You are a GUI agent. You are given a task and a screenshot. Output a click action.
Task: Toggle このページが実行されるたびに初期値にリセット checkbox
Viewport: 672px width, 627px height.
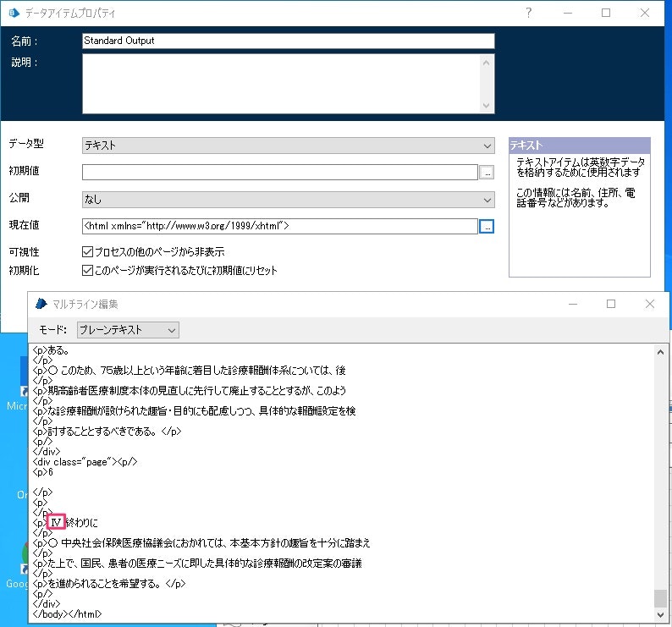tap(87, 271)
